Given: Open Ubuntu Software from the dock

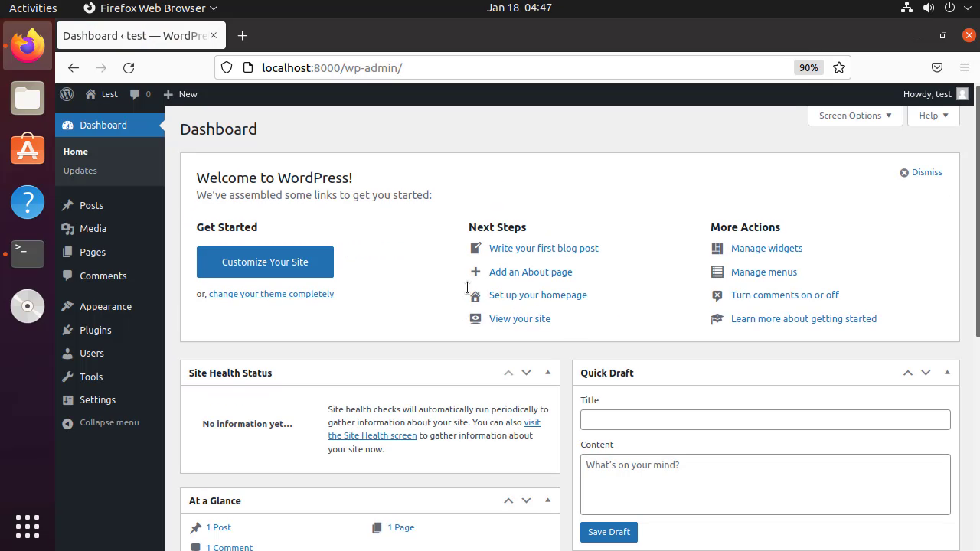Looking at the screenshot, I should pyautogui.click(x=28, y=150).
